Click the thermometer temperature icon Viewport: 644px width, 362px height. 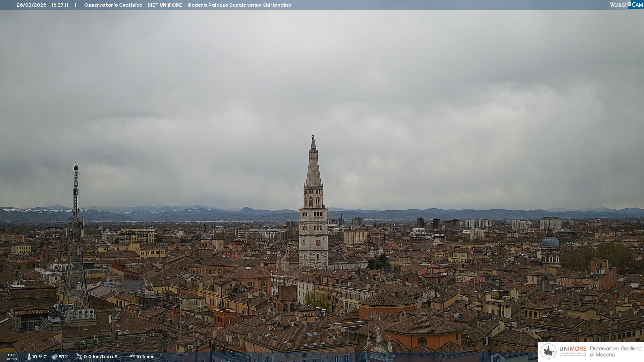pyautogui.click(x=29, y=357)
